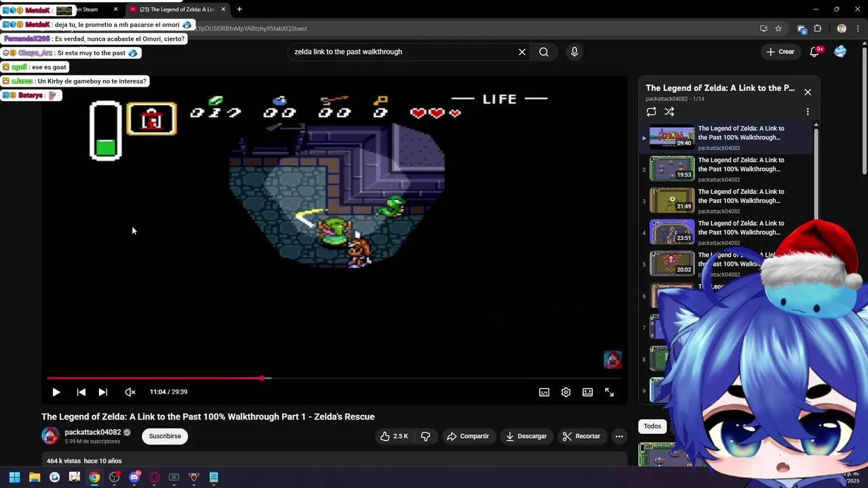Click the Descargar download button

coord(526,436)
